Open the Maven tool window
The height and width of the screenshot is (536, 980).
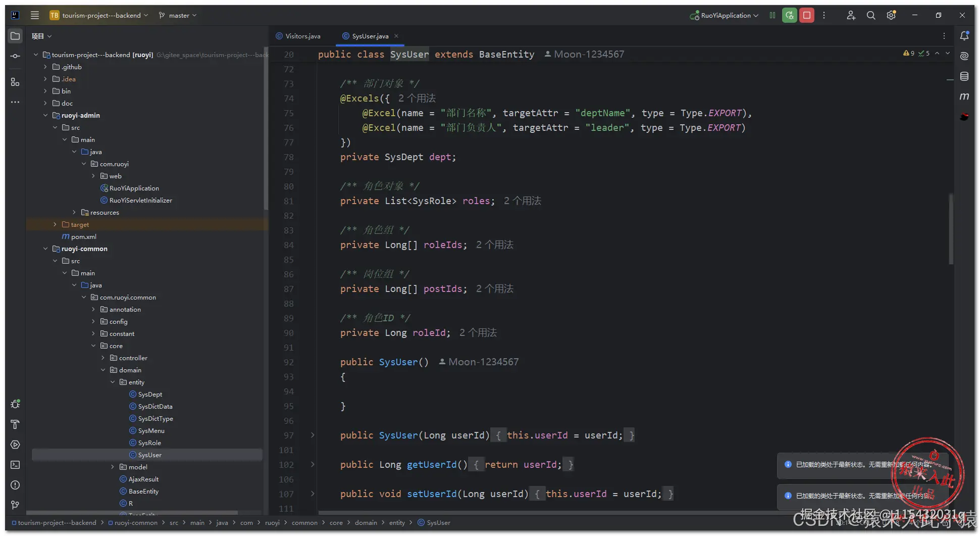tap(964, 96)
